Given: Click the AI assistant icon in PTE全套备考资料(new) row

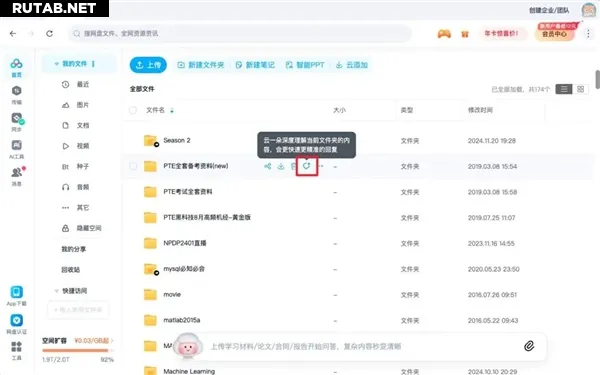Looking at the screenshot, I should point(307,166).
